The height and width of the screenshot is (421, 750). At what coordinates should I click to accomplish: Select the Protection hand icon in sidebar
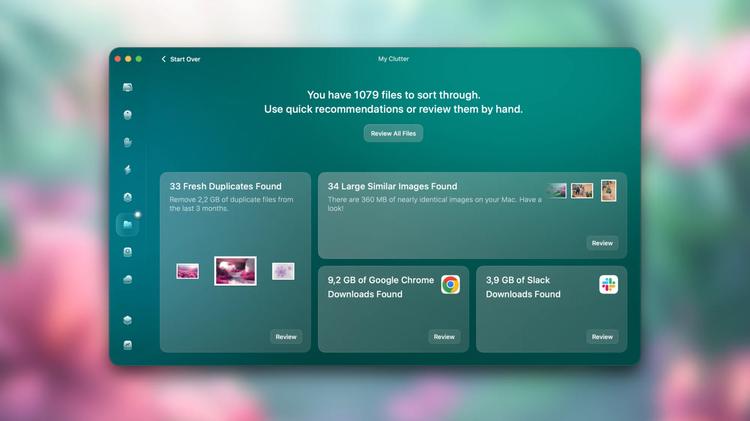coord(128,142)
